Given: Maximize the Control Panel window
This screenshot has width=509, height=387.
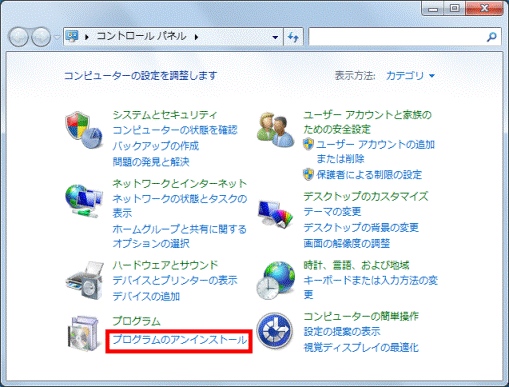Looking at the screenshot, I should [455, 8].
